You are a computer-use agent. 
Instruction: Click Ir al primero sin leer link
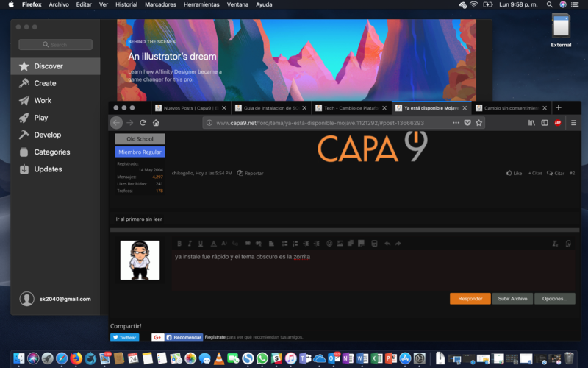coord(139,219)
